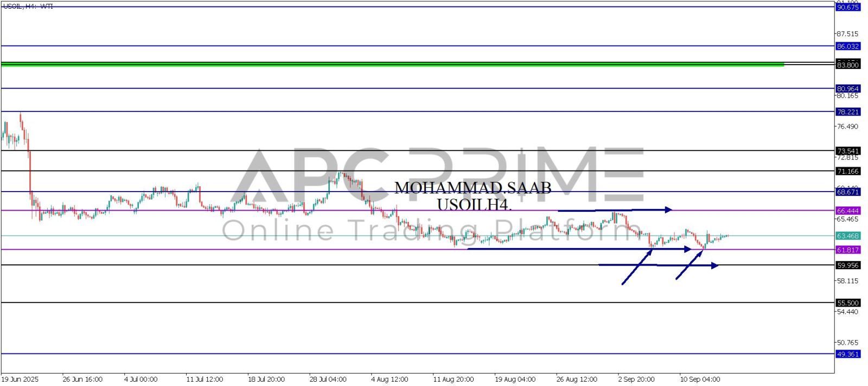The image size is (868, 386).
Task: Click the current price 63.468 label
Action: [848, 236]
